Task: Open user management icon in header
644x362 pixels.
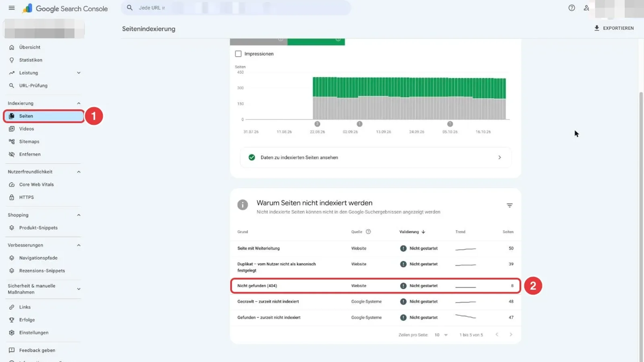Action: click(586, 8)
